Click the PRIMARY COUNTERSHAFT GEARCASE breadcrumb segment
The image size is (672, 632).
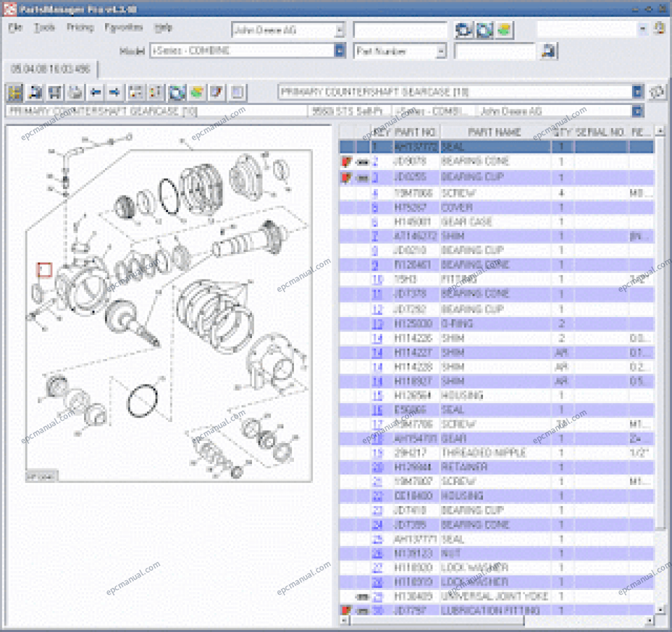(x=156, y=112)
